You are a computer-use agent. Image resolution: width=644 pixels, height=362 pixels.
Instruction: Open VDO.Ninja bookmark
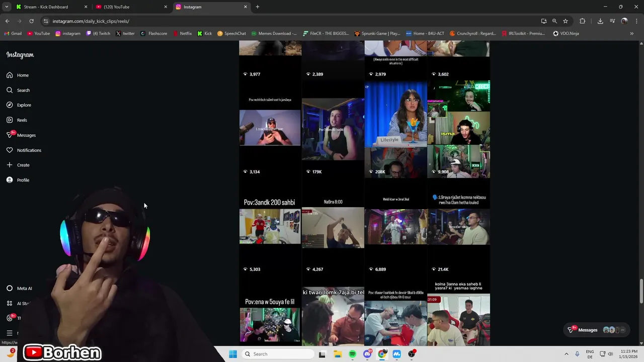pyautogui.click(x=566, y=34)
